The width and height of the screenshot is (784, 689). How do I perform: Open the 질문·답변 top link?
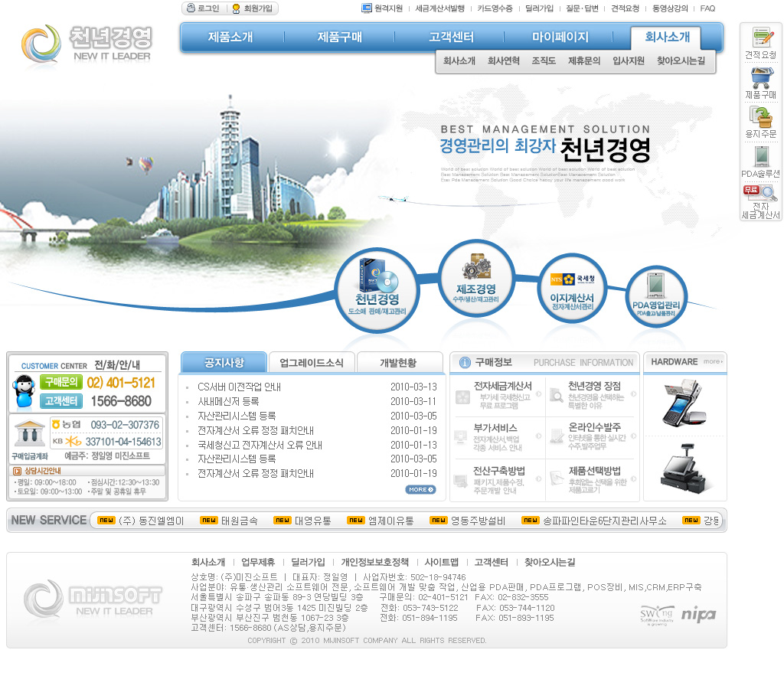point(582,8)
